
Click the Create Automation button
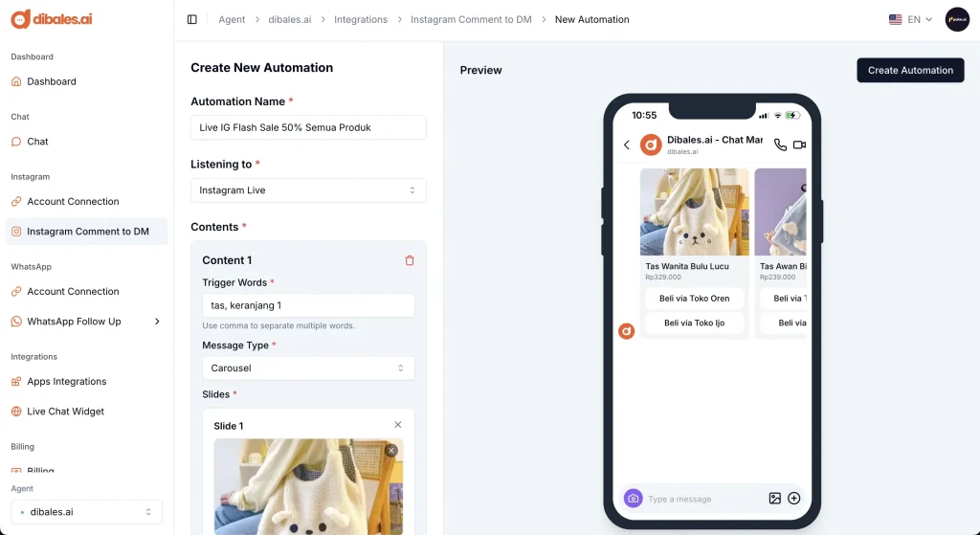pos(910,70)
